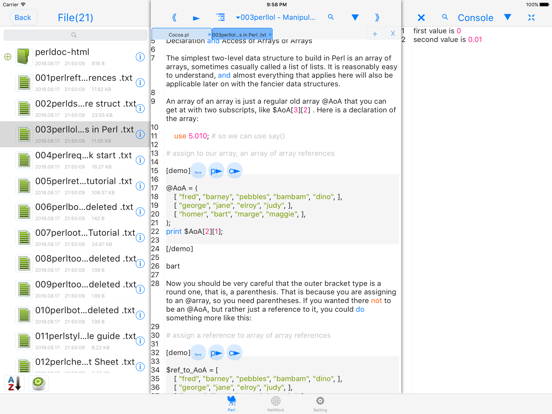
Task: Open file 004perlreq...k start .txt
Action: [x=74, y=160]
